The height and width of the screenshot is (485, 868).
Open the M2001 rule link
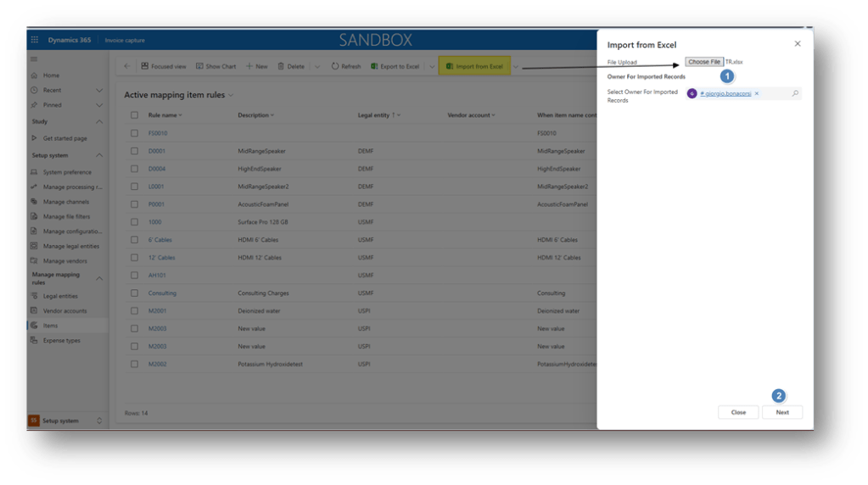click(x=157, y=311)
